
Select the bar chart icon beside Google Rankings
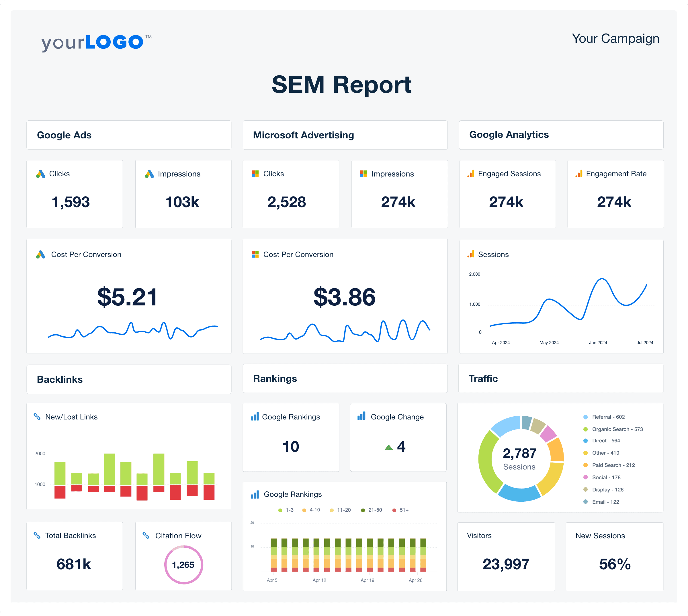point(254,417)
